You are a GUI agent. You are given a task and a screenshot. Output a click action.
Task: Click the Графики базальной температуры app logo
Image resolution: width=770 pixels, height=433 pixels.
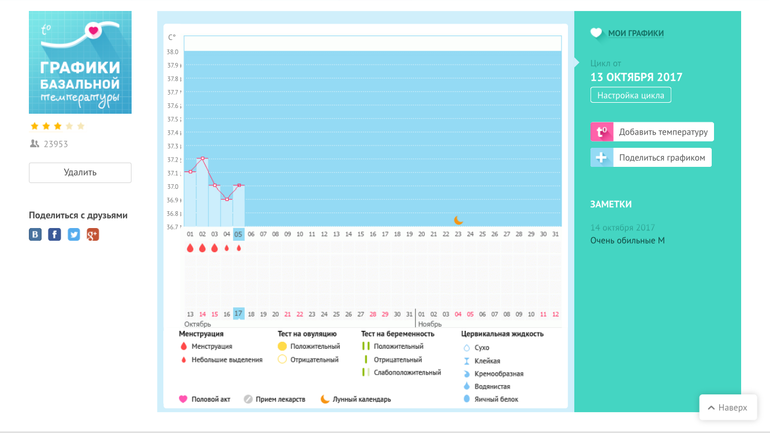pos(80,62)
